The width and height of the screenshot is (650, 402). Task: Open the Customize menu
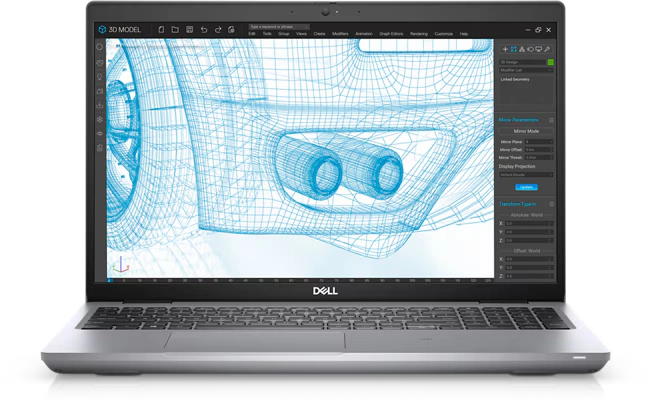click(444, 34)
